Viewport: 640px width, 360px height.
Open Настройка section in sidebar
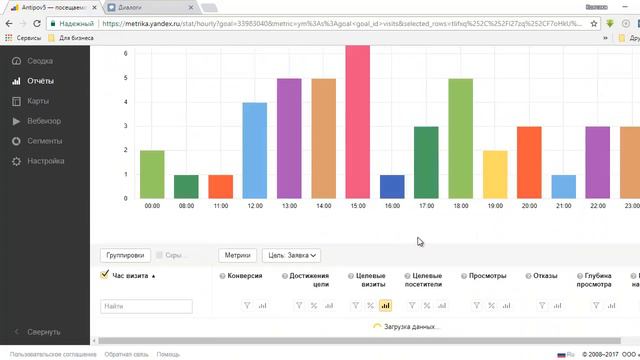[x=46, y=161]
